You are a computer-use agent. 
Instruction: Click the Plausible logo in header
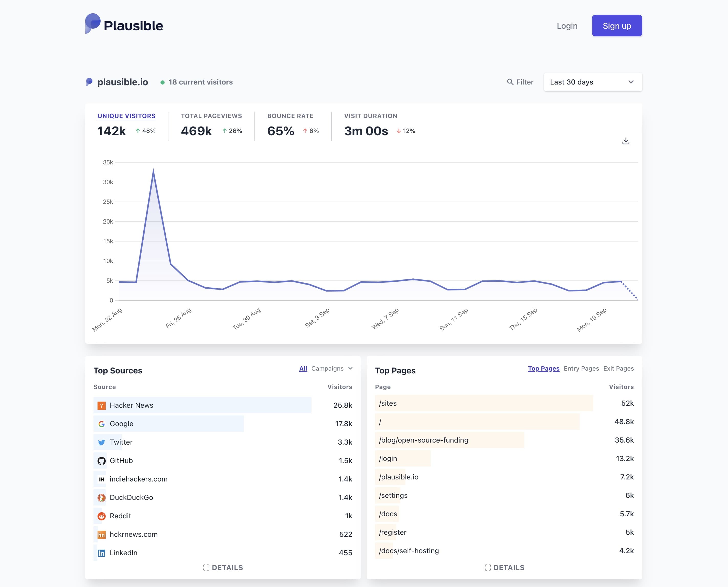[x=124, y=25]
